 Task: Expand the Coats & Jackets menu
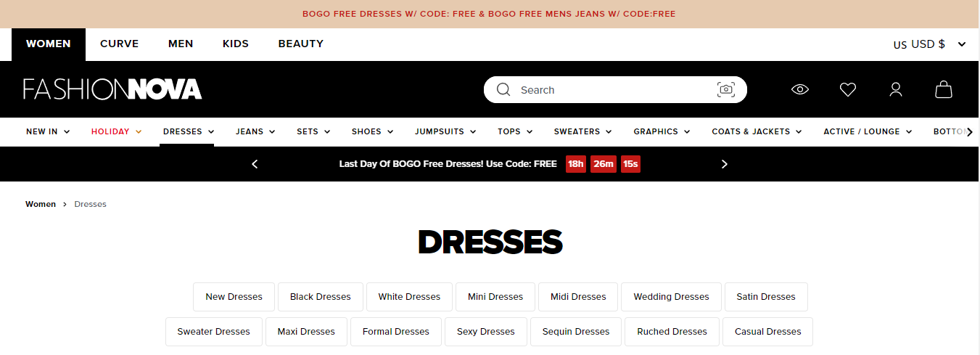click(757, 131)
